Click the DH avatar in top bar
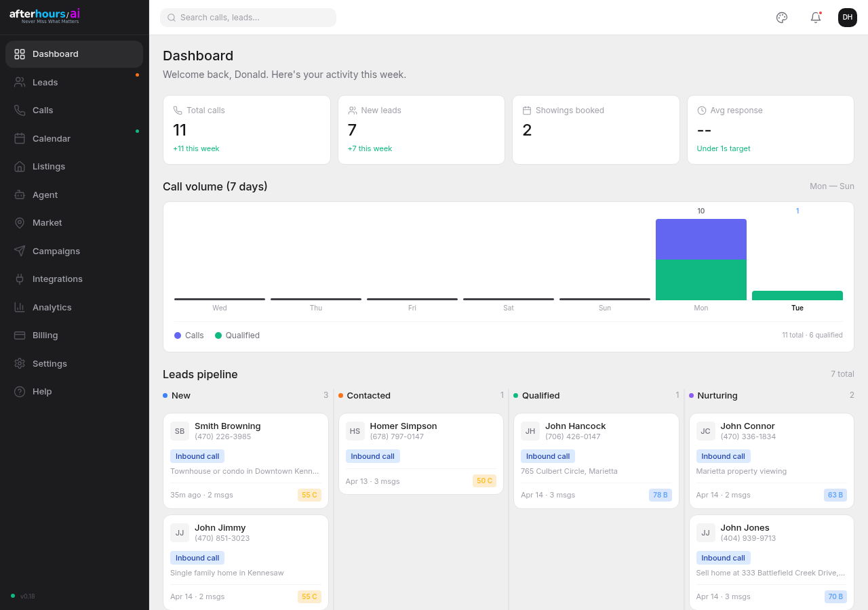The height and width of the screenshot is (610, 868). tap(847, 17)
